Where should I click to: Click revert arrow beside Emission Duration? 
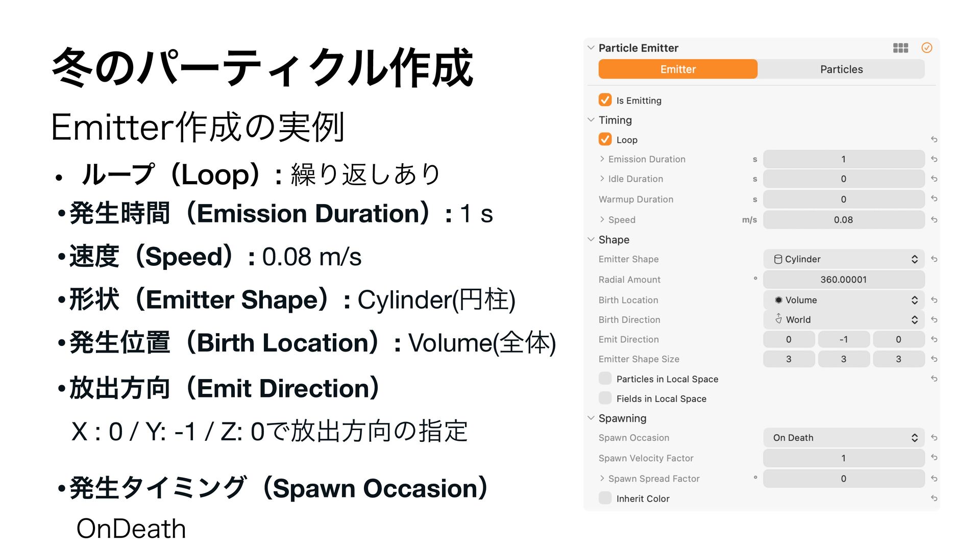pos(934,159)
